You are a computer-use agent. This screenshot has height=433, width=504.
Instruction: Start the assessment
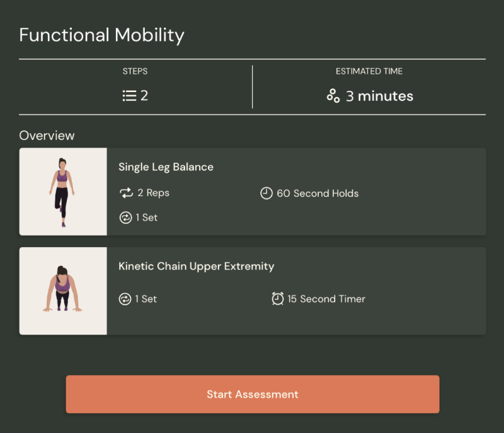(x=253, y=394)
